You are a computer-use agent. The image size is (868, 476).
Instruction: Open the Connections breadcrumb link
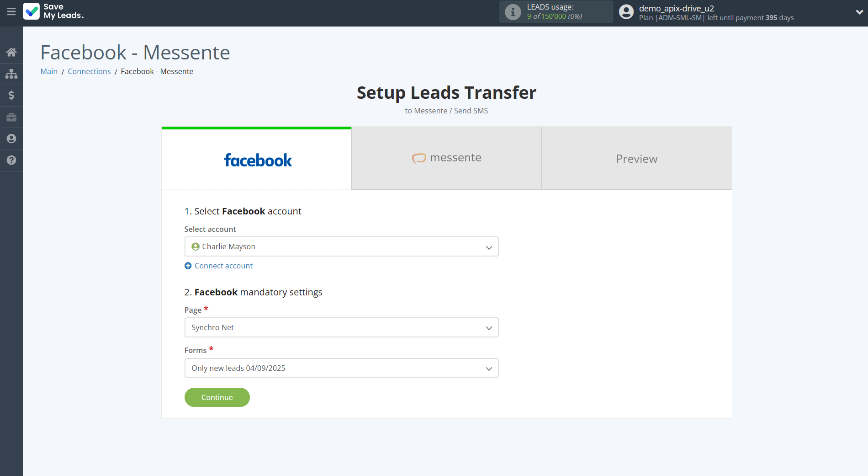click(x=89, y=71)
